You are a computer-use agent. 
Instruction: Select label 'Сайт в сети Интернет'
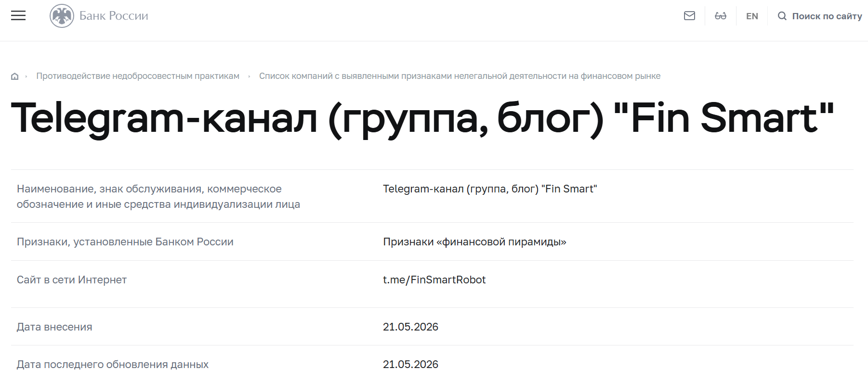(72, 280)
